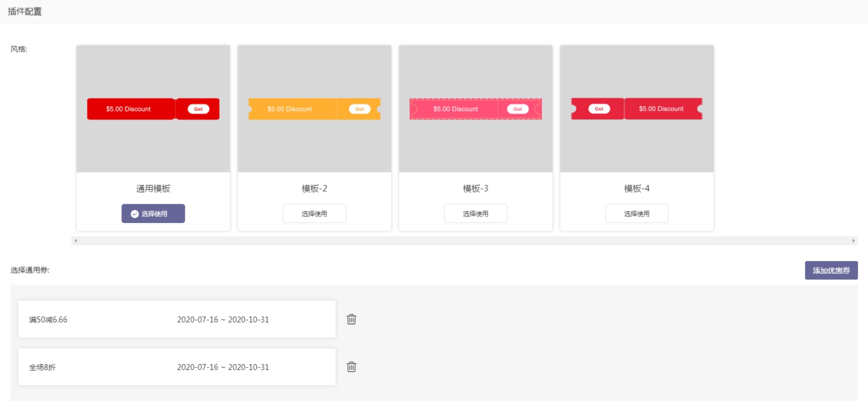Click the Get pill on 通用模板 coupon preview
The image size is (868, 408).
198,109
